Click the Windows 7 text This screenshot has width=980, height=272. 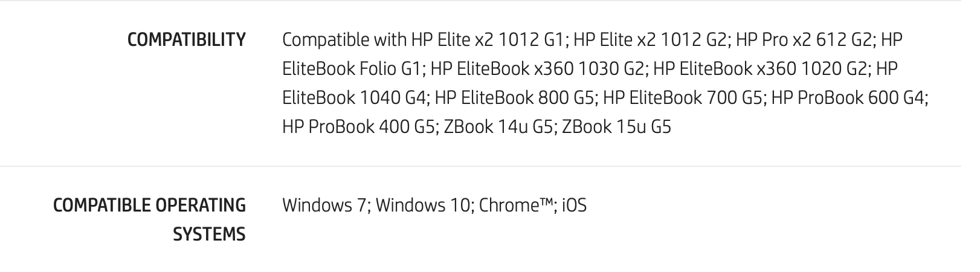tap(324, 206)
